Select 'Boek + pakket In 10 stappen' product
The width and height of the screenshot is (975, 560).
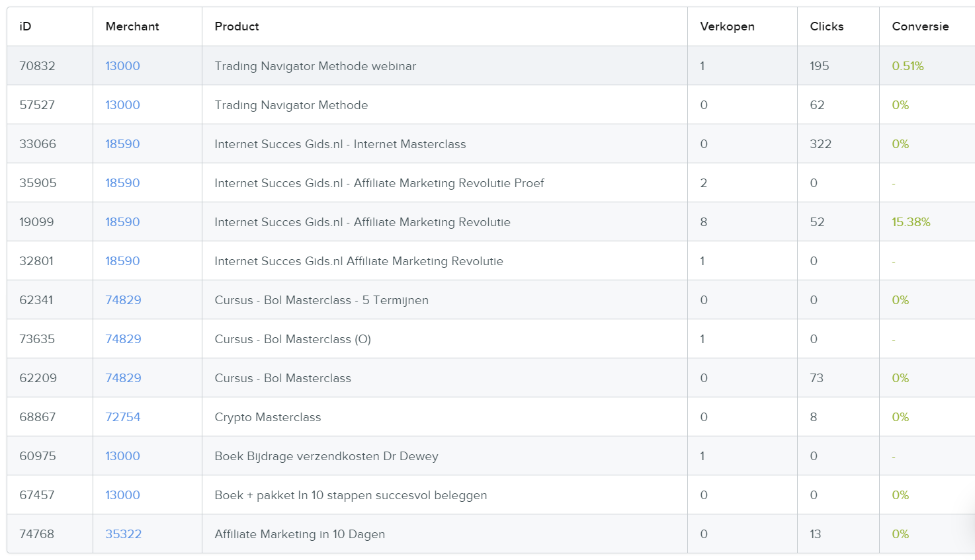coord(351,495)
